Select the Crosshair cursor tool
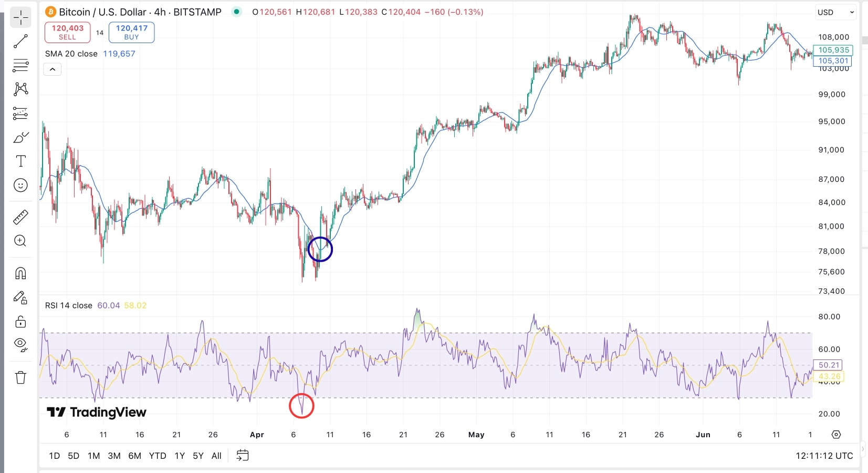The height and width of the screenshot is (473, 868). (x=20, y=17)
